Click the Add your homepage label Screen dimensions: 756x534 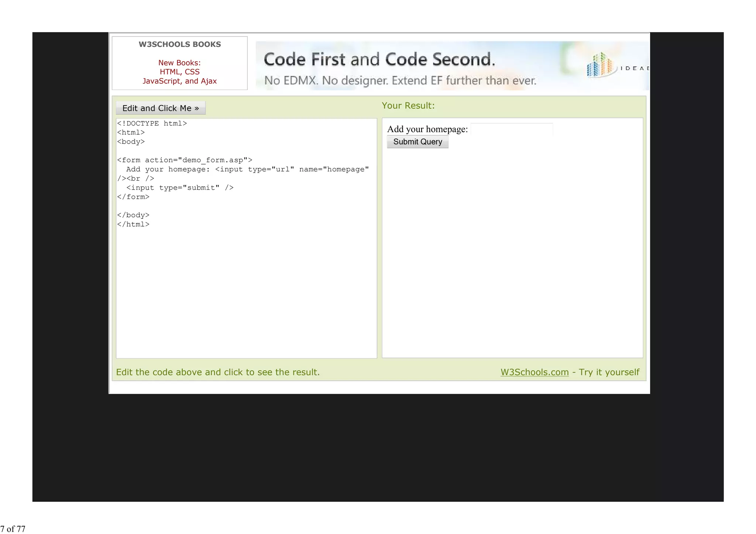click(427, 129)
